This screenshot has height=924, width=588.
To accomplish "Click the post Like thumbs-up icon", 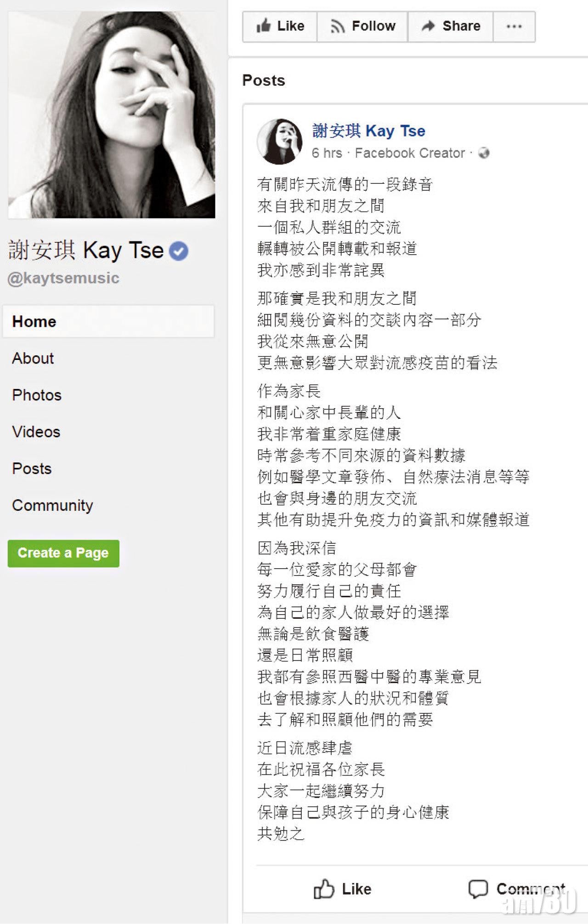I will tap(324, 889).
